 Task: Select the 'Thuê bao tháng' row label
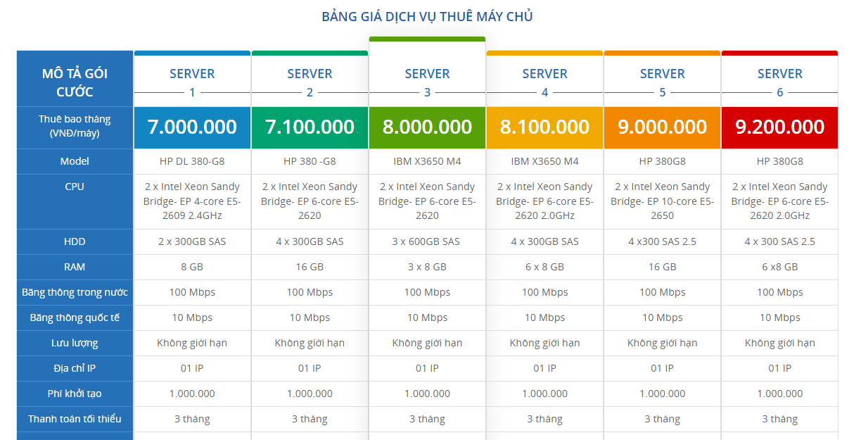click(x=75, y=126)
